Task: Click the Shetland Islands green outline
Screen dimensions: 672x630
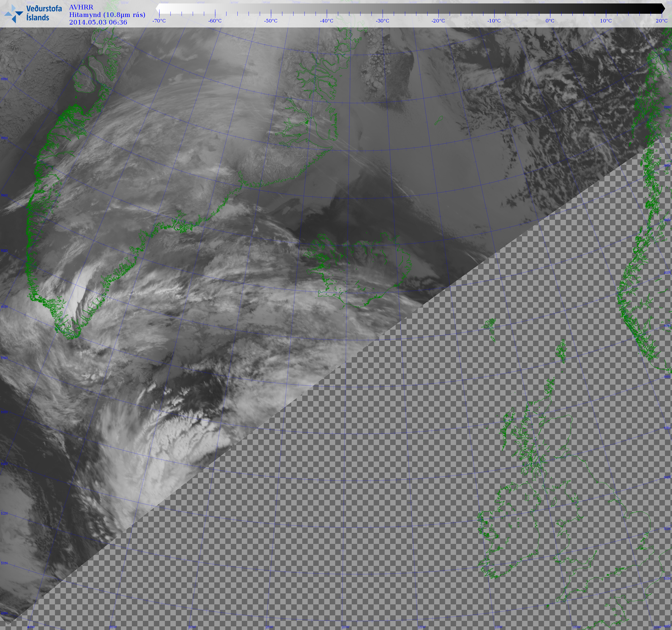Action: pyautogui.click(x=561, y=351)
